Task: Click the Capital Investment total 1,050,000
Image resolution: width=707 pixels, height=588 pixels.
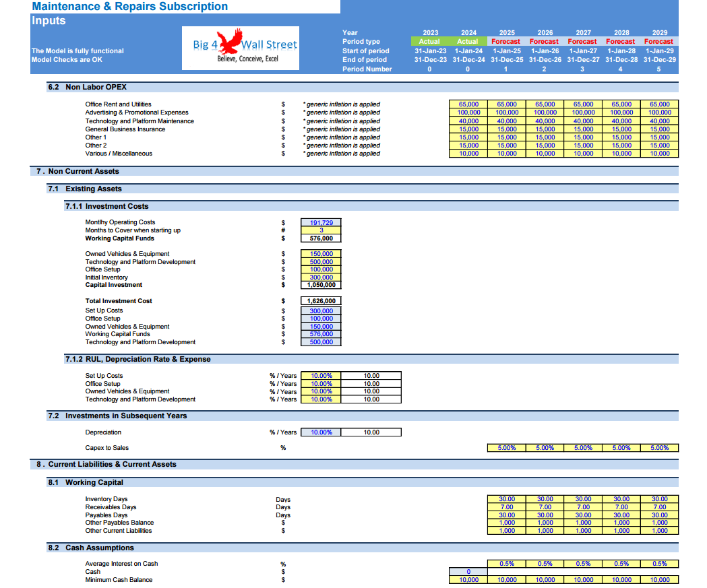Action: [x=321, y=285]
